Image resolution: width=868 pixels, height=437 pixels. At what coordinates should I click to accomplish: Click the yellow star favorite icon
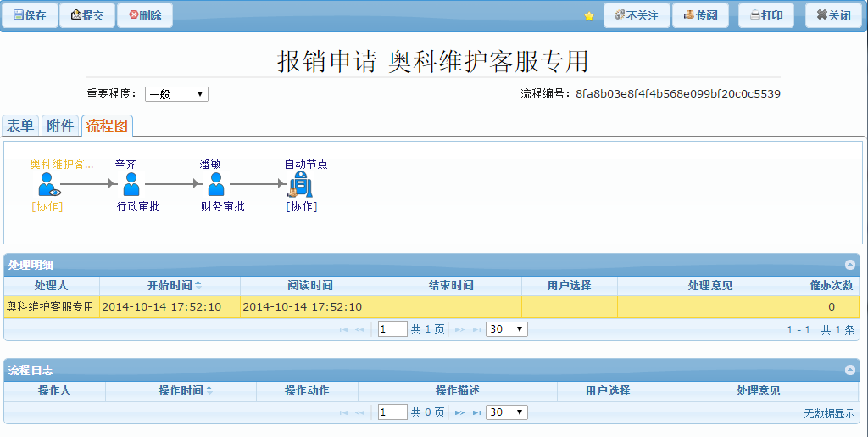point(589,16)
